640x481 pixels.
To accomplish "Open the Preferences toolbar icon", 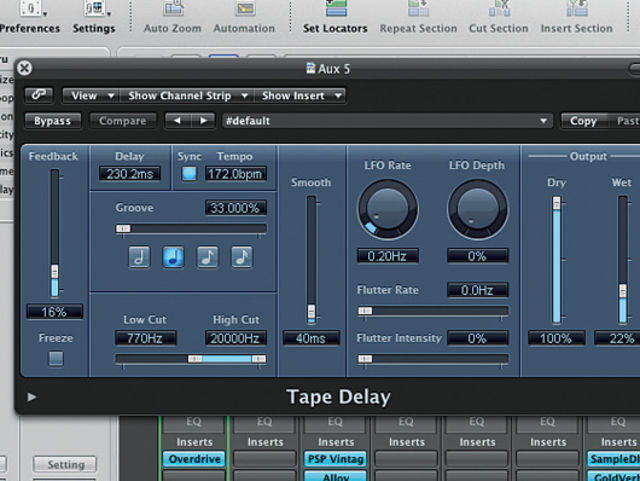I will pyautogui.click(x=31, y=8).
